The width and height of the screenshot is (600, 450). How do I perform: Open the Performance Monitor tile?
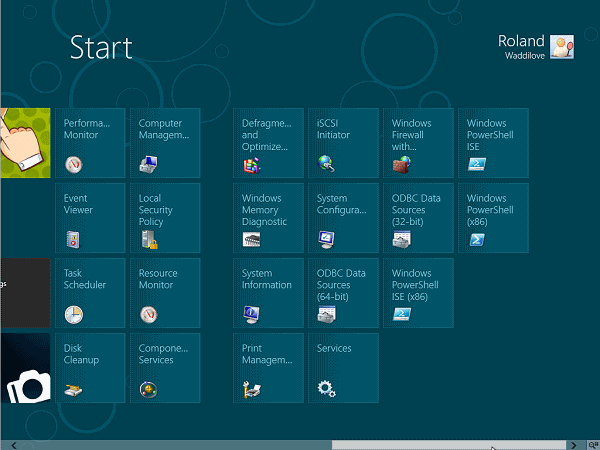(90, 143)
